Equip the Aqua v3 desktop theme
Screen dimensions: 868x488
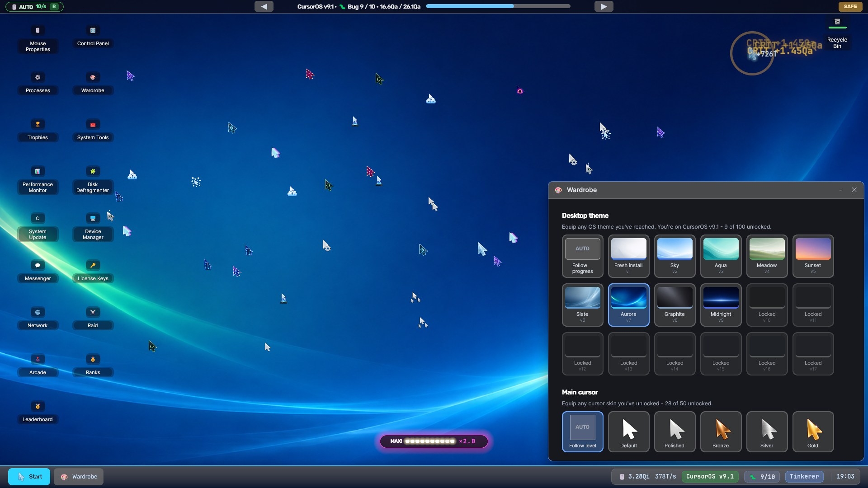(721, 256)
